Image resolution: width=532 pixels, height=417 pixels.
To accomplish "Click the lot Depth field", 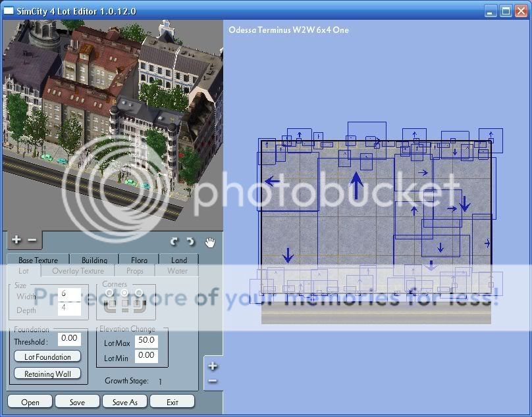I will point(69,308).
